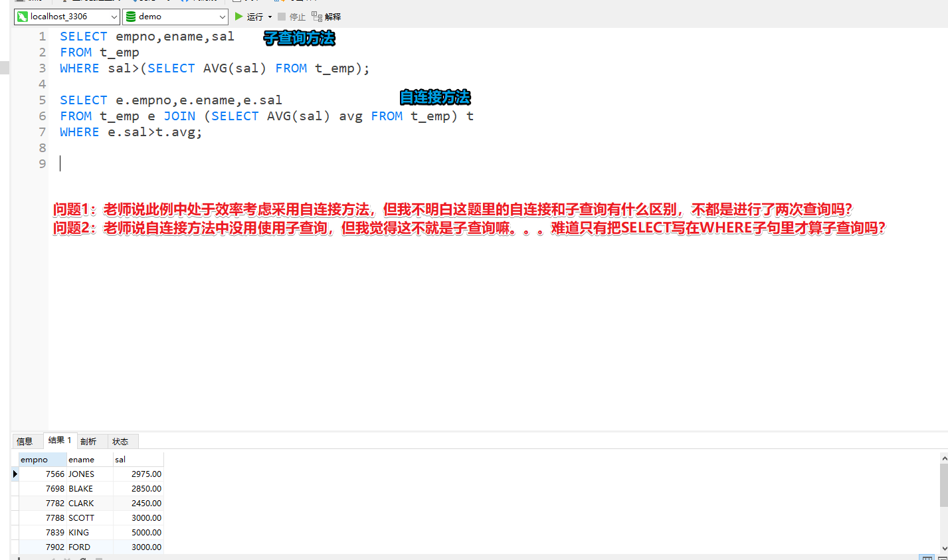Screen dimensions: 948x560
Task: Select cell 7782 in the results
Action: tap(43, 503)
